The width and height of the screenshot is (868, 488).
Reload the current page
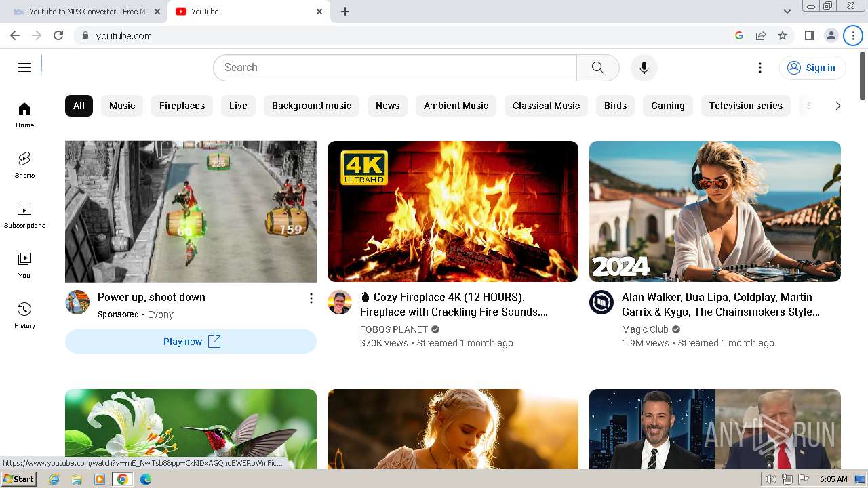pos(58,35)
